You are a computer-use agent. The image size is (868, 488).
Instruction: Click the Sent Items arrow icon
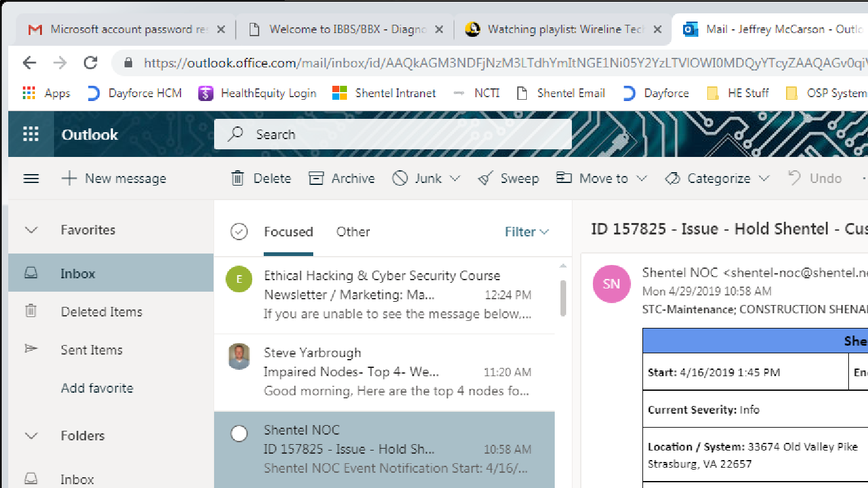[31, 349]
